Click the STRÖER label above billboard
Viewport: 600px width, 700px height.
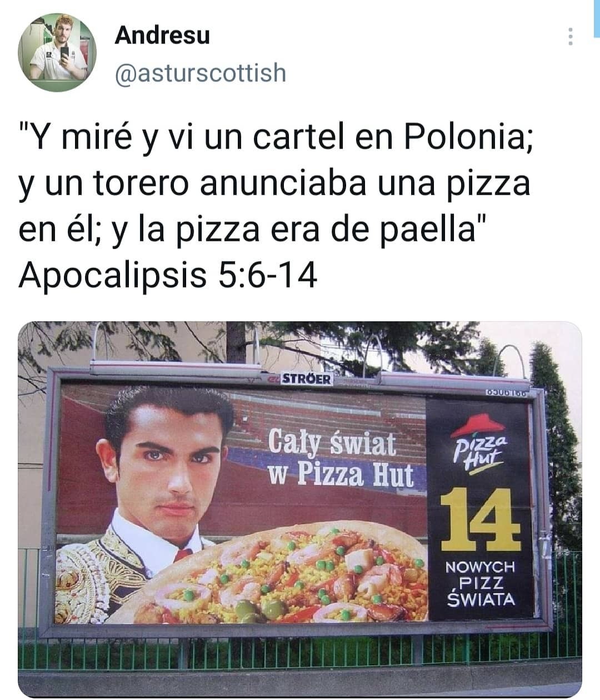pyautogui.click(x=307, y=379)
